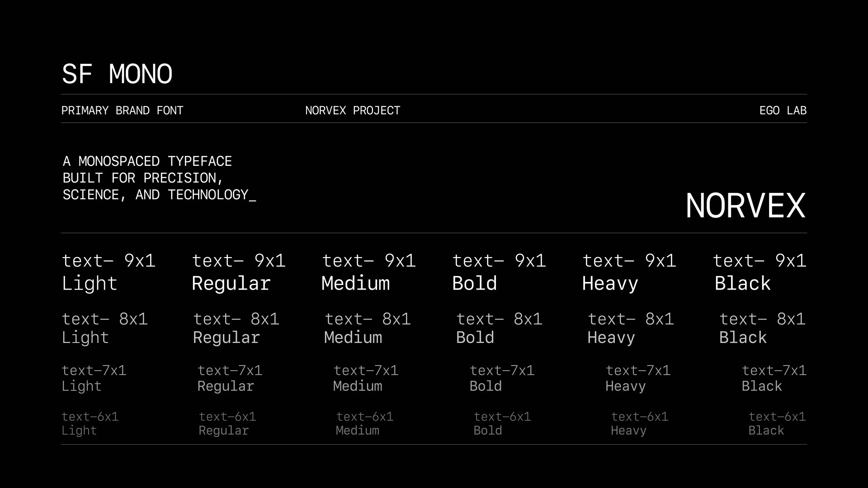Click the text- 8x1 Light sample

pos(105,328)
